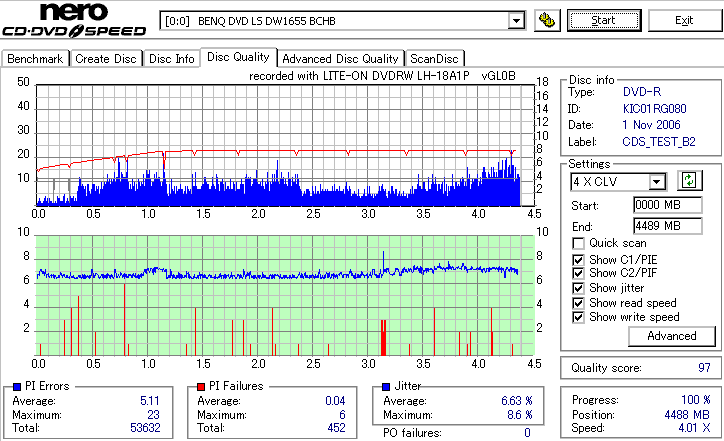The height and width of the screenshot is (441, 724).
Task: Click the End position 4489 MB field
Action: [x=668, y=226]
